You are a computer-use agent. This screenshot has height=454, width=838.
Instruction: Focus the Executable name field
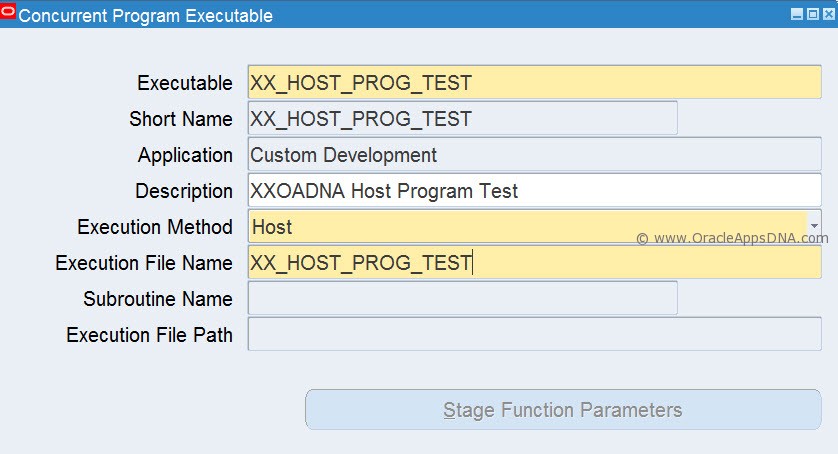tap(534, 82)
